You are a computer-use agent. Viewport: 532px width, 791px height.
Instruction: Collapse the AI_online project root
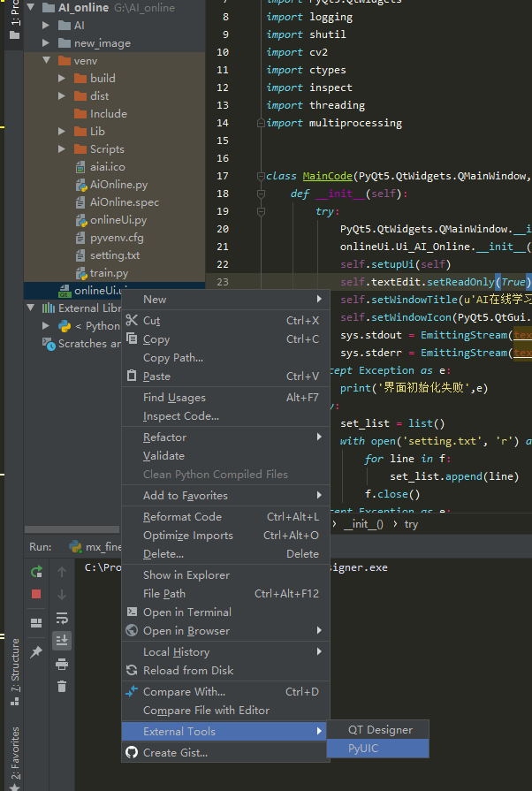(31, 8)
